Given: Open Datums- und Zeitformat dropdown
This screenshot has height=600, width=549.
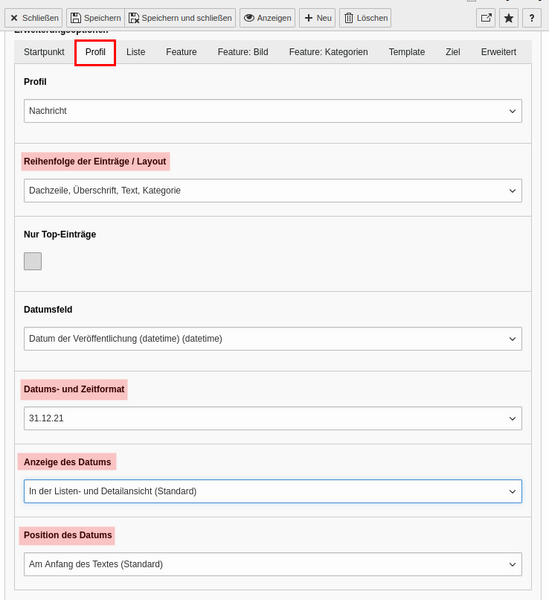Looking at the screenshot, I should pyautogui.click(x=273, y=418).
